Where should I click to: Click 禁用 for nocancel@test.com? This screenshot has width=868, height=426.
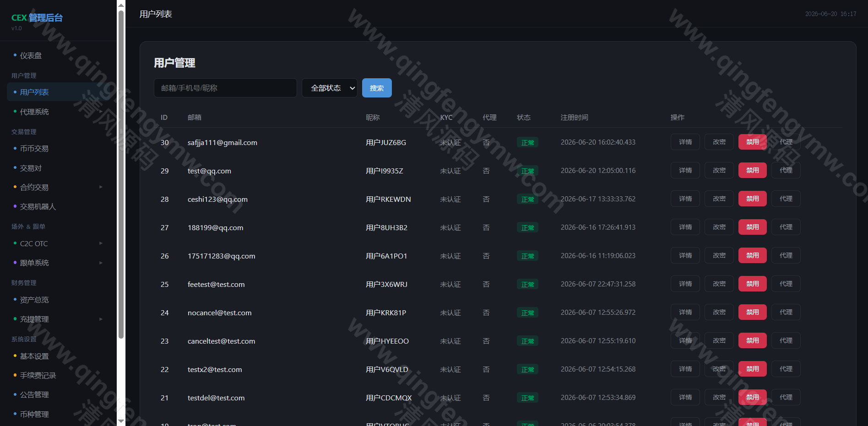coord(753,312)
